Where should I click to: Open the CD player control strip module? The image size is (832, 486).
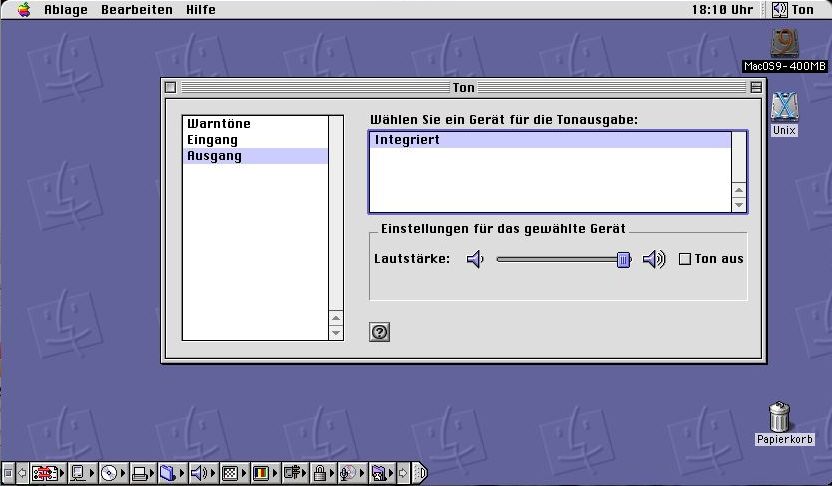tap(113, 473)
